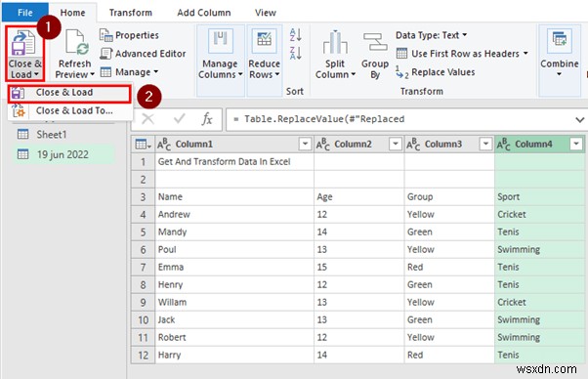Switch to the View tab

[266, 13]
